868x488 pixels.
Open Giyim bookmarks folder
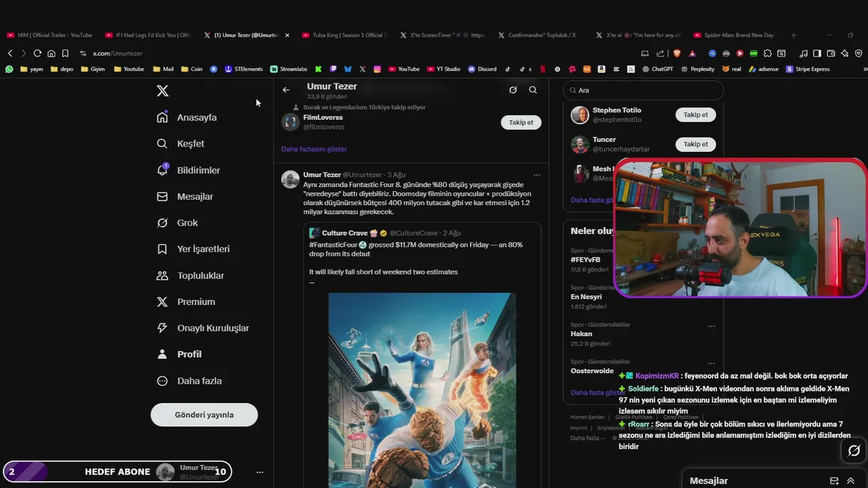point(92,69)
